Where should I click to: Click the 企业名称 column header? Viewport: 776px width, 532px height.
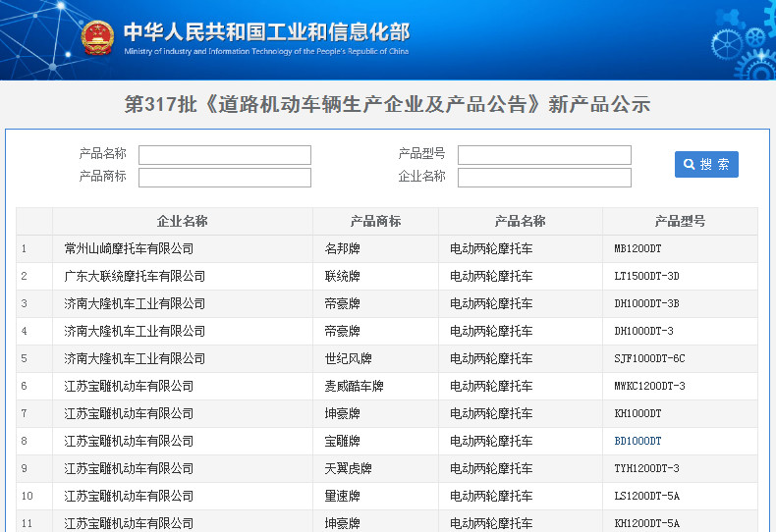pos(183,222)
